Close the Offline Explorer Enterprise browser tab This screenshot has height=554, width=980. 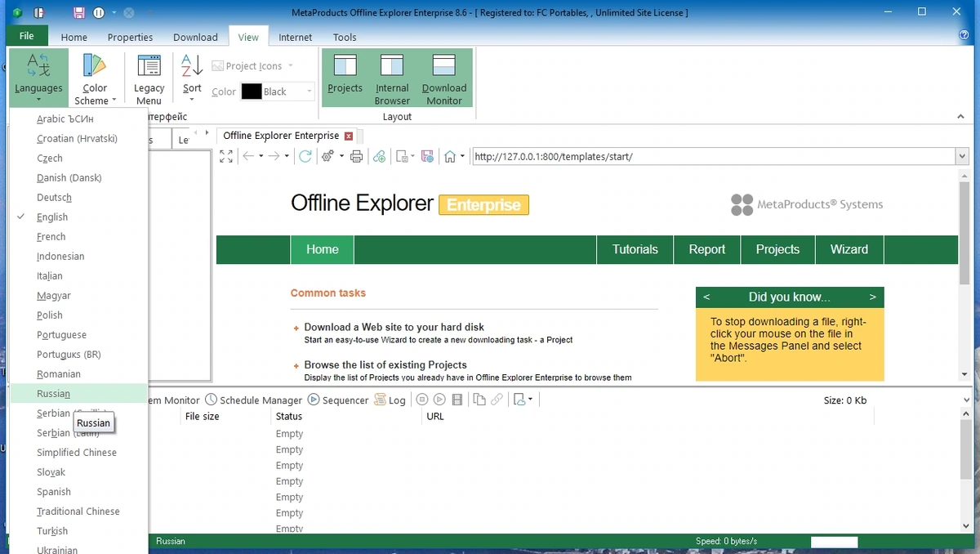pos(349,136)
